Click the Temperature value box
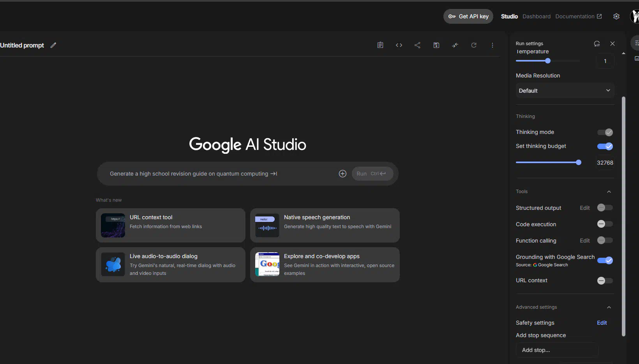639x364 pixels. click(x=605, y=61)
